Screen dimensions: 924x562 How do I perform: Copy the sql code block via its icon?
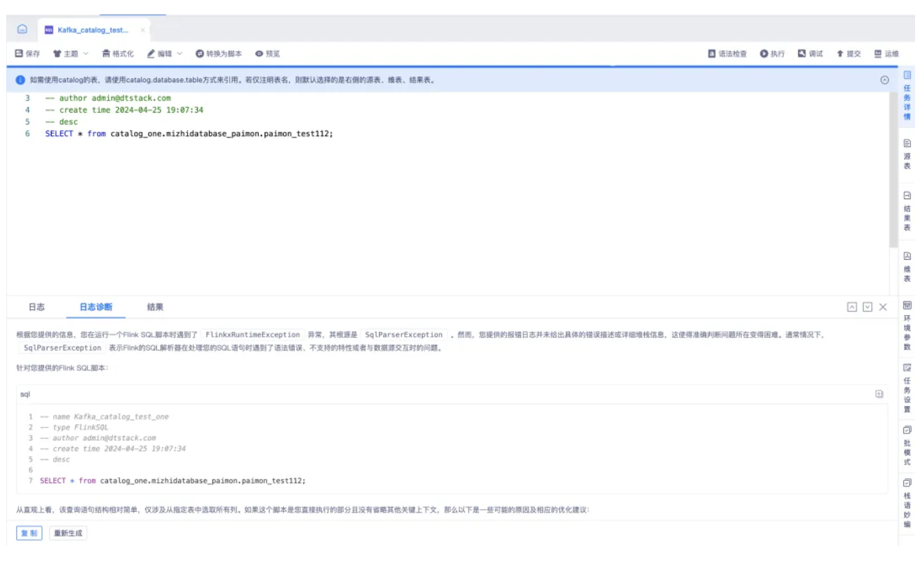879,394
